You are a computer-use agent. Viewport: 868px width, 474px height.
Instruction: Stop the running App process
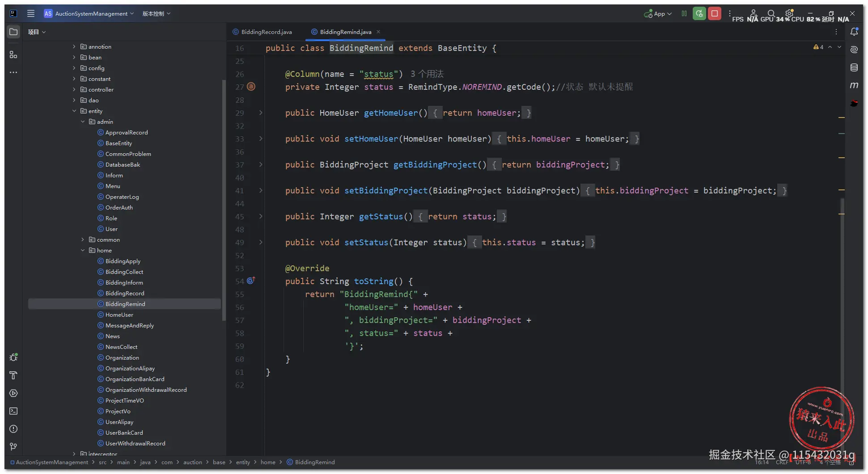point(715,13)
